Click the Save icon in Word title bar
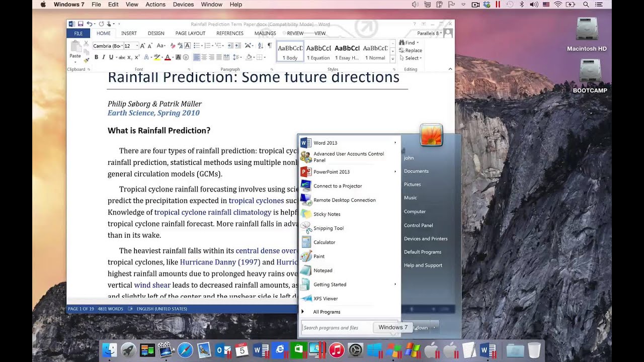This screenshot has width=644, height=362. (80, 24)
